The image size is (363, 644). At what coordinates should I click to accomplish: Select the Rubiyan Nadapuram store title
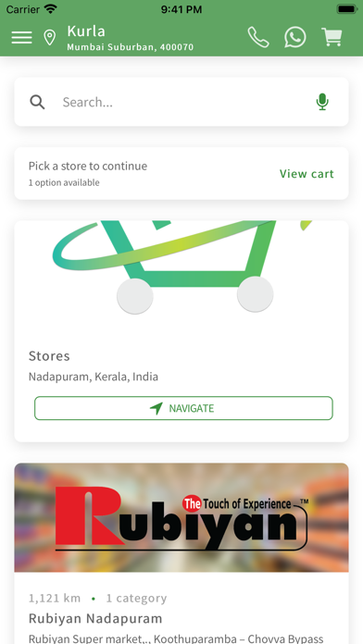(95, 618)
